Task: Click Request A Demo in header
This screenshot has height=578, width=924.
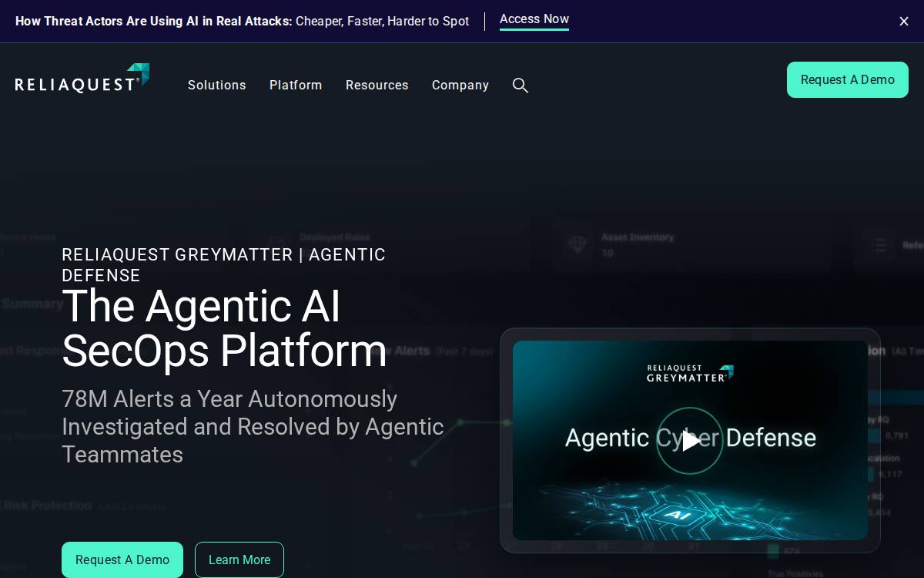Action: pos(848,80)
